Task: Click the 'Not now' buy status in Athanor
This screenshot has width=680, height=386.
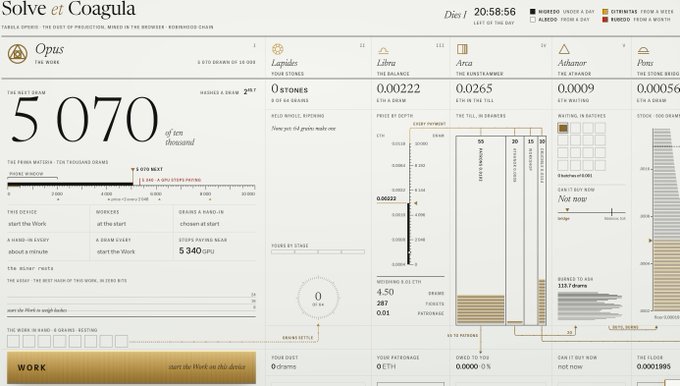Action: coord(572,199)
